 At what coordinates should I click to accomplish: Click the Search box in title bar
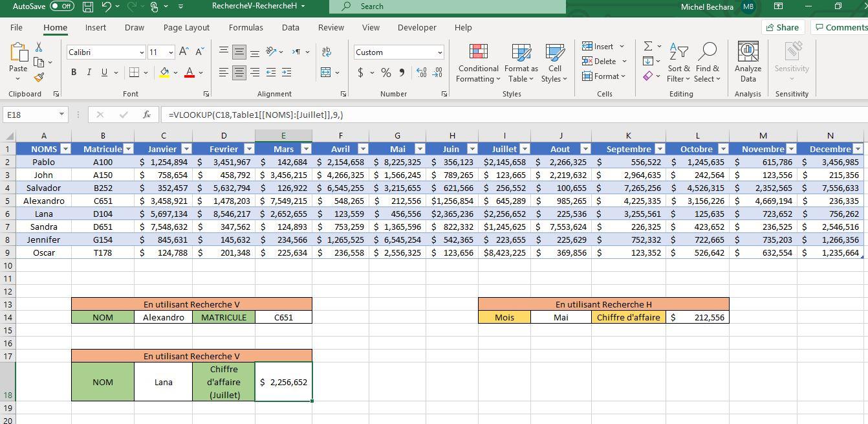pyautogui.click(x=448, y=6)
